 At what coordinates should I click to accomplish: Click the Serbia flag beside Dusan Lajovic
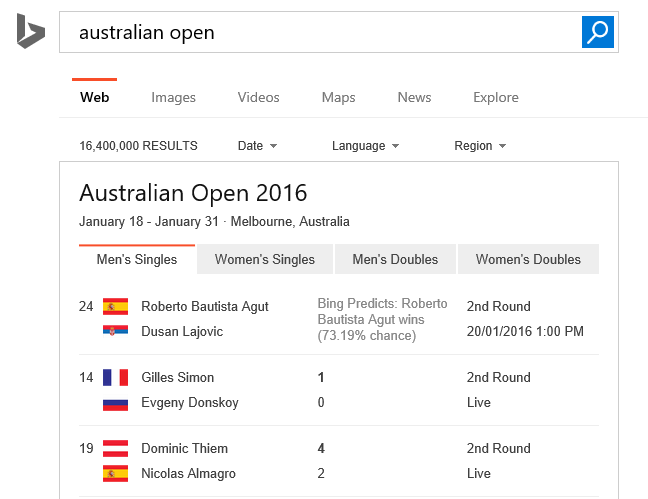point(115,331)
